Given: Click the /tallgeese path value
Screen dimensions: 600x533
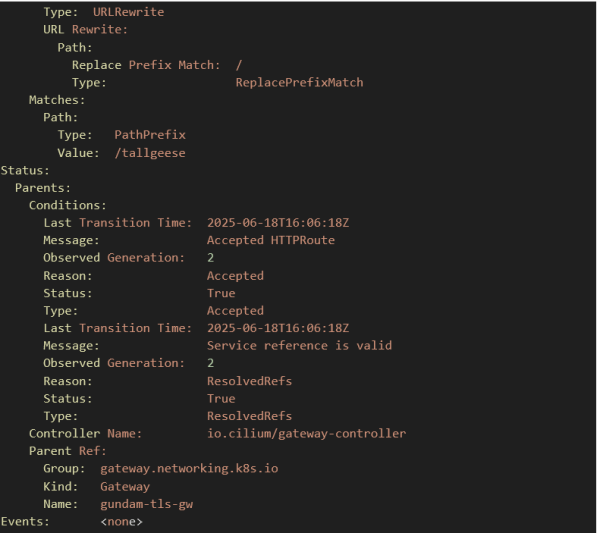Looking at the screenshot, I should 149,153.
